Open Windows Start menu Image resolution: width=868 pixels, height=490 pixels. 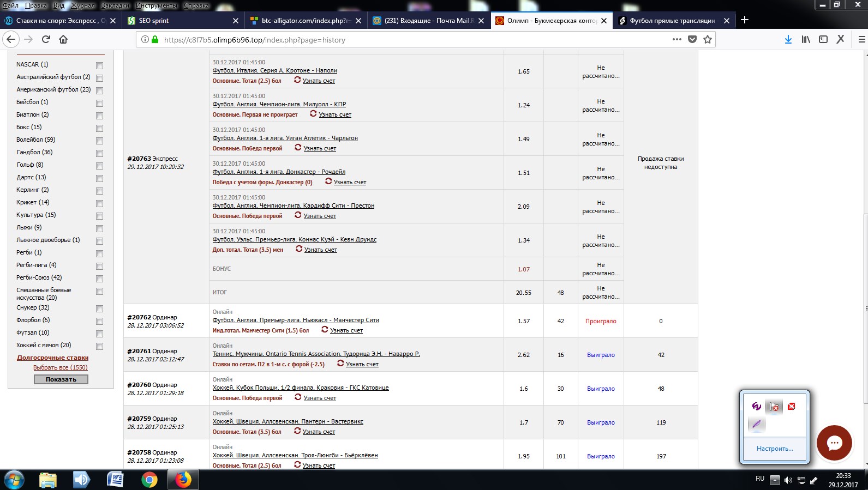[x=13, y=480]
